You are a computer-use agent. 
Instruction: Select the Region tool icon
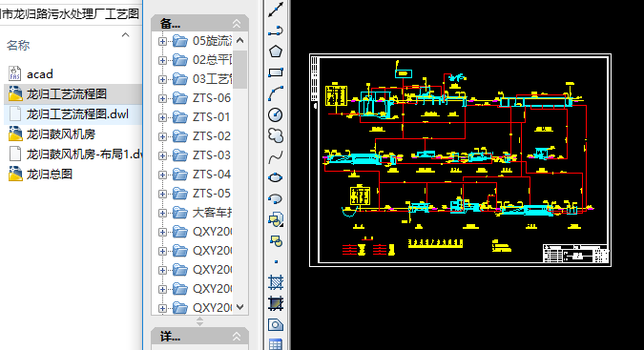276,324
